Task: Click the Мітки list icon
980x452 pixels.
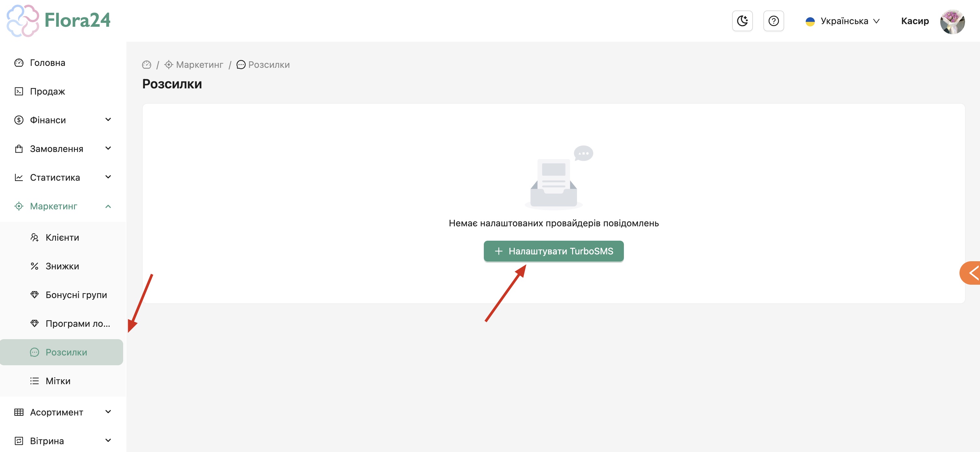Action: 34,381
